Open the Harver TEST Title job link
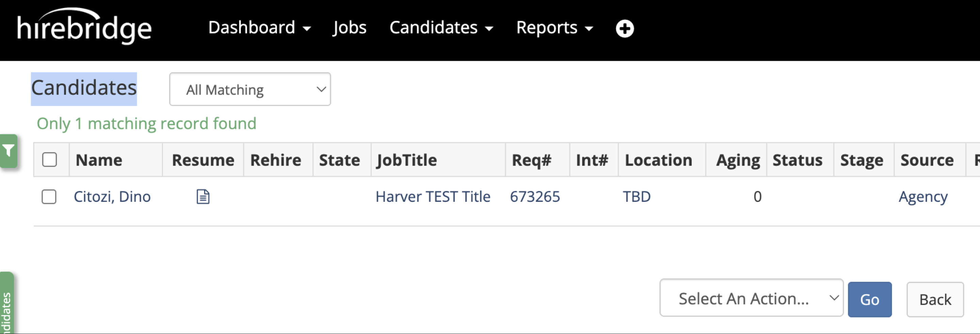Screen dimensions: 980x334 (x=432, y=197)
